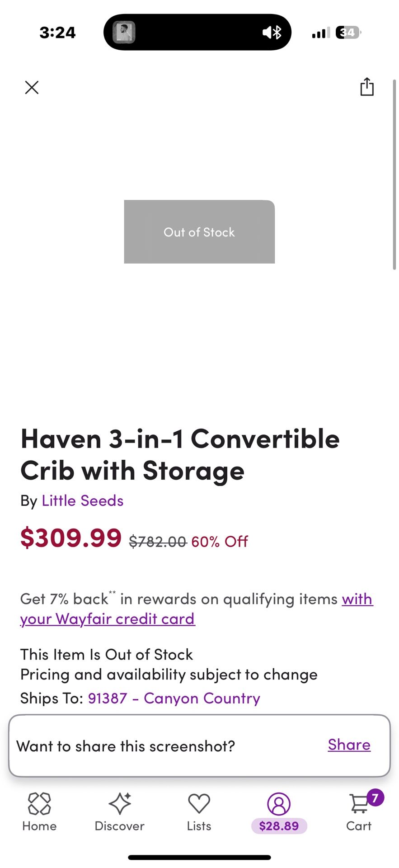Tap the now-playing thumbnail in Dynamic Island
This screenshot has width=399, height=868.
124,32
